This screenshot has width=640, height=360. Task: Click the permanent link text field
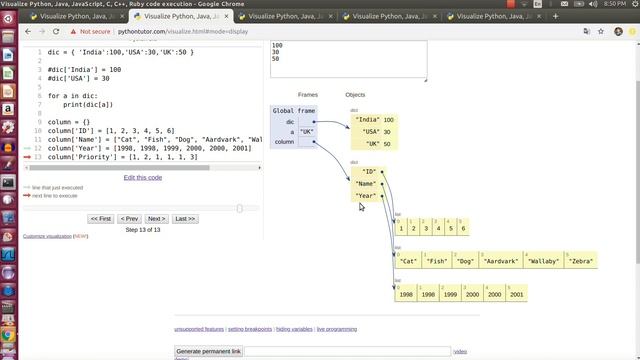(348, 351)
